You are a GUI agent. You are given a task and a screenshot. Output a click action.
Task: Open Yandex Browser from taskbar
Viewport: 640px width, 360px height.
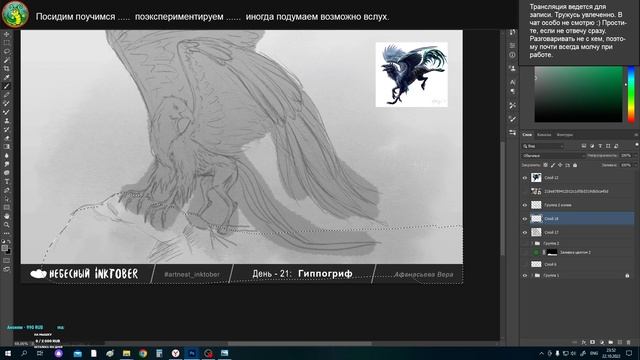tap(176, 353)
